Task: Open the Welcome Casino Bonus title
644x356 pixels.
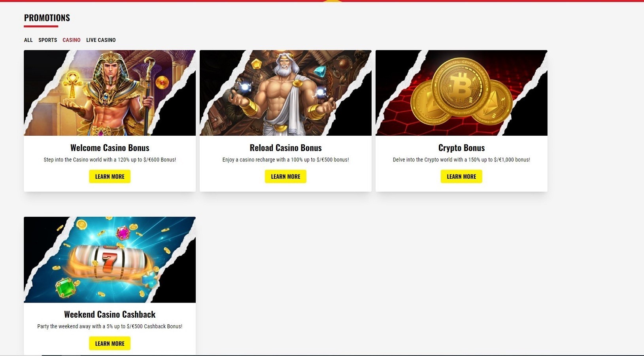Action: 110,148
